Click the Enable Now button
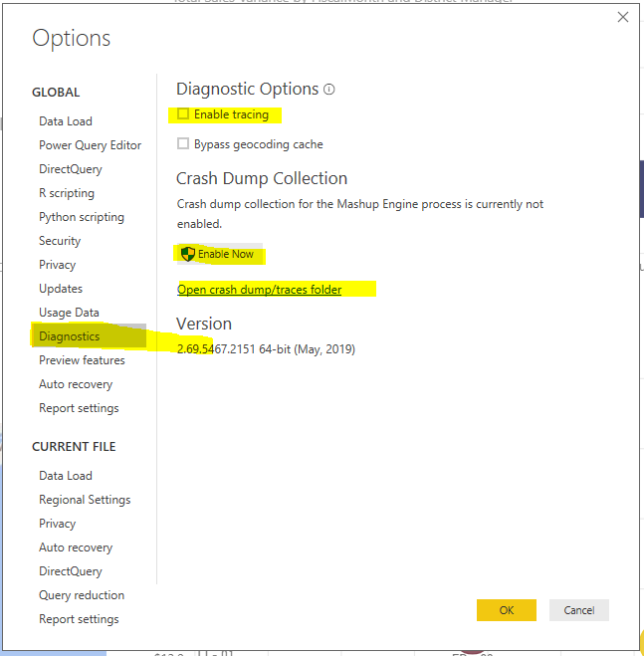The height and width of the screenshot is (656, 644). pos(220,254)
